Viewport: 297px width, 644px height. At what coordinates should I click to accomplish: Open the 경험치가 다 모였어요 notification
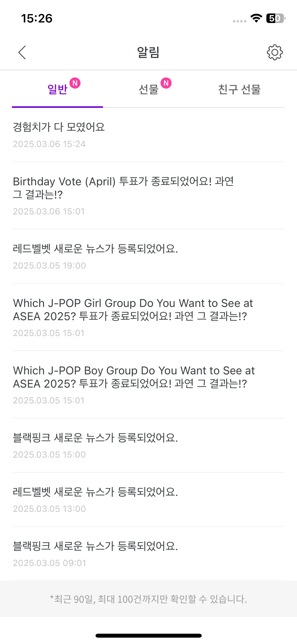148,135
